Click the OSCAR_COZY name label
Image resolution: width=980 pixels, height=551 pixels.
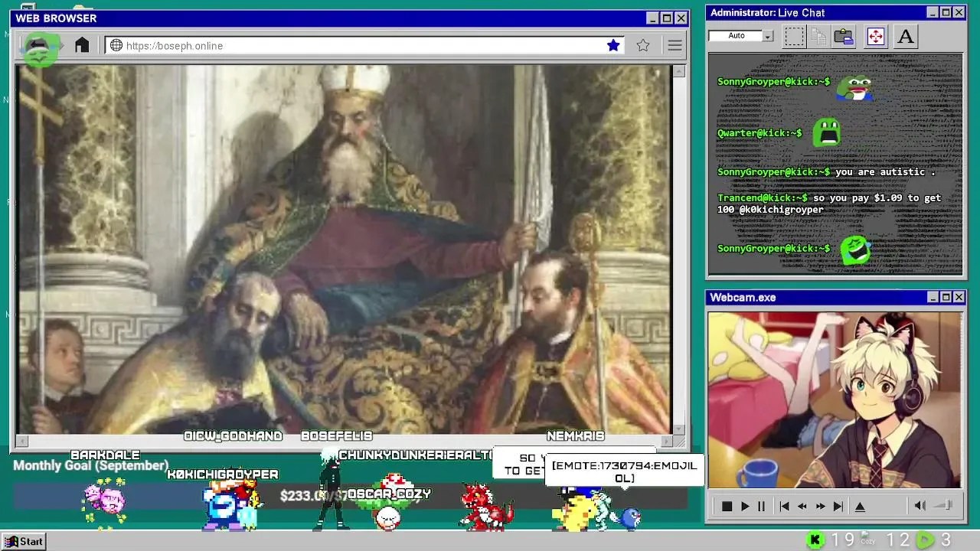pyautogui.click(x=389, y=494)
